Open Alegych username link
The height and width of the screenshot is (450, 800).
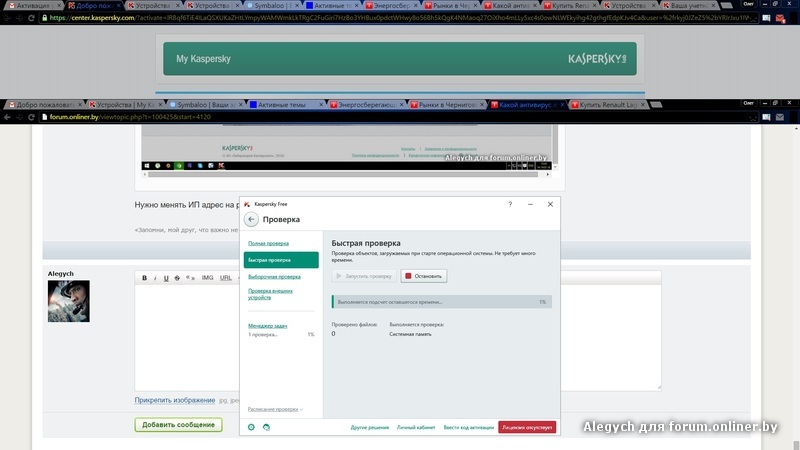tap(61, 273)
